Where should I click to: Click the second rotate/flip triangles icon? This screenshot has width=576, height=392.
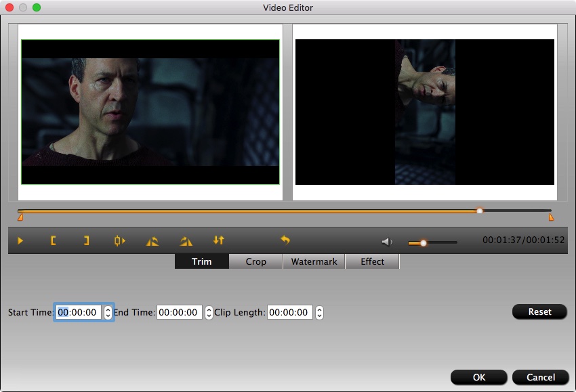coord(186,240)
